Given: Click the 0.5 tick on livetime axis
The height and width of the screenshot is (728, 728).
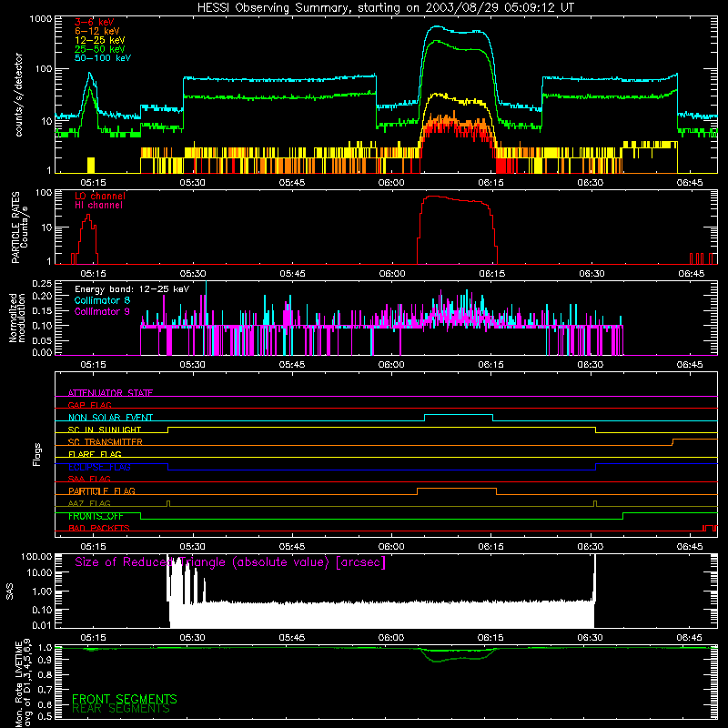Looking at the screenshot, I should (x=45, y=716).
